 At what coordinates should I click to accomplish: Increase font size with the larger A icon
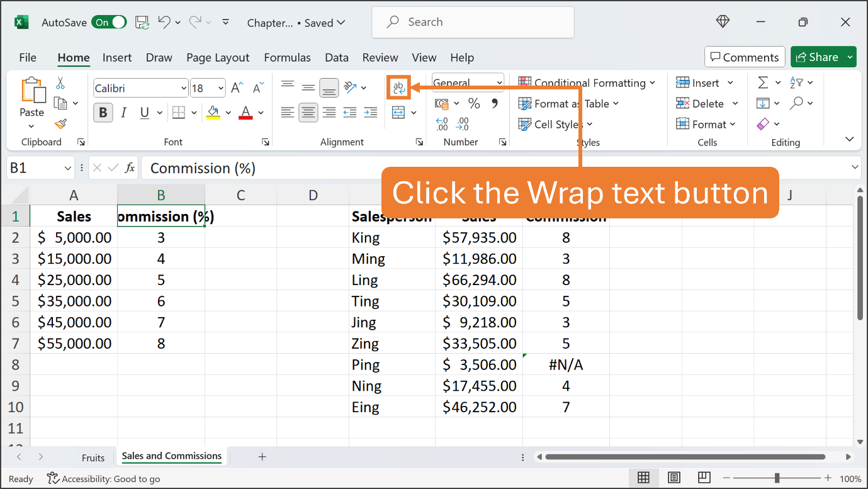[x=237, y=87]
